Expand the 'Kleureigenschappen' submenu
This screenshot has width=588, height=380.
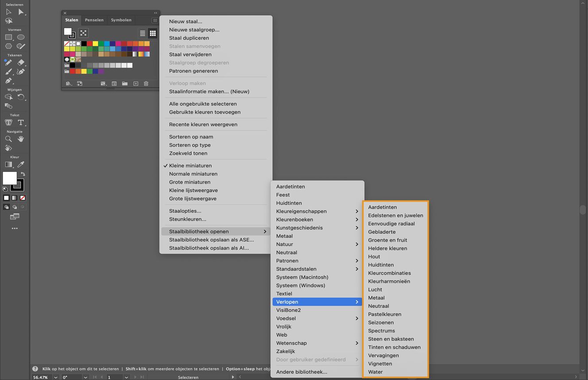[x=317, y=211]
